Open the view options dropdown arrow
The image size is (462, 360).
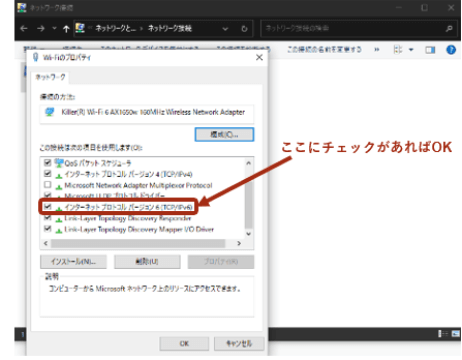411,50
